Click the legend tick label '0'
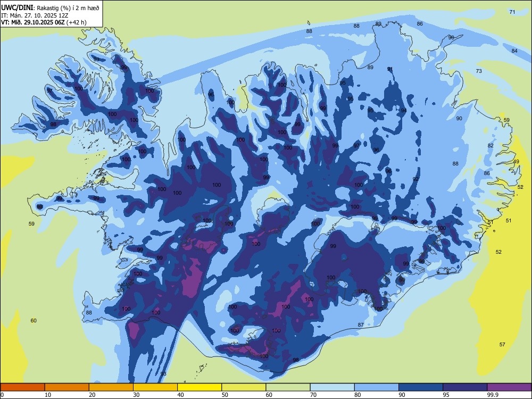This screenshot has height=399, width=532. coord(2,395)
